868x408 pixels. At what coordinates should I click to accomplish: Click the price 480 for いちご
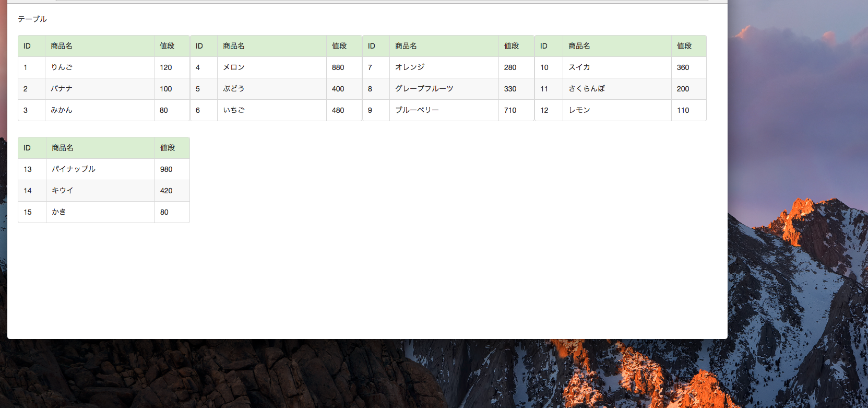coord(344,110)
